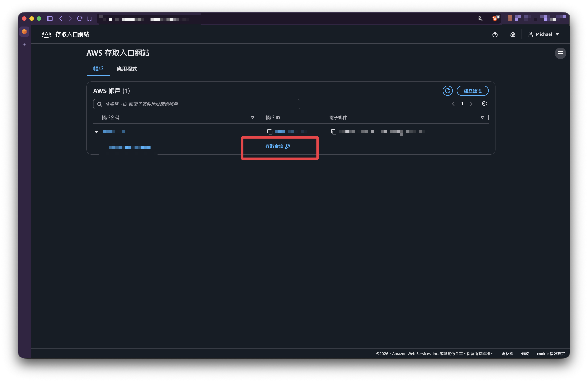Screen dimensions: 588x382
Task: Add a new sidebar item with plus
Action: [x=24, y=45]
